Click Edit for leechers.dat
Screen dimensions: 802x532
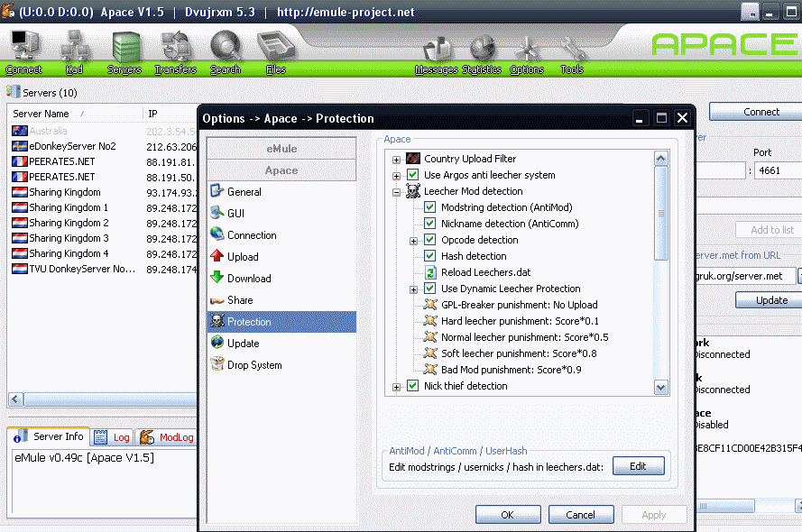(x=639, y=466)
